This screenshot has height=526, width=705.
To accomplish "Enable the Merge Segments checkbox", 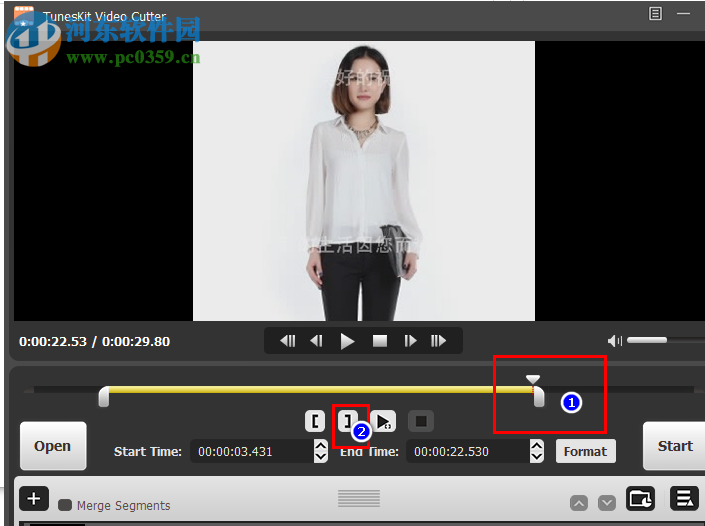I will [x=65, y=505].
